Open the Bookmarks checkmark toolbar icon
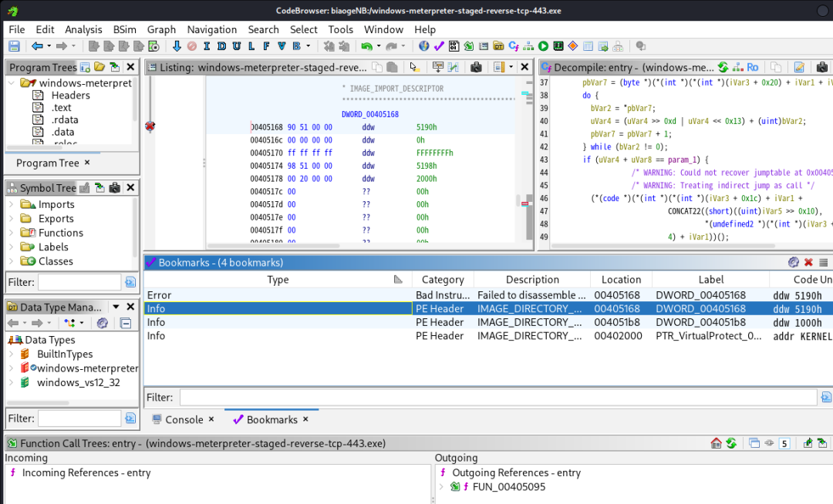Image resolution: width=833 pixels, height=504 pixels. pyautogui.click(x=439, y=46)
